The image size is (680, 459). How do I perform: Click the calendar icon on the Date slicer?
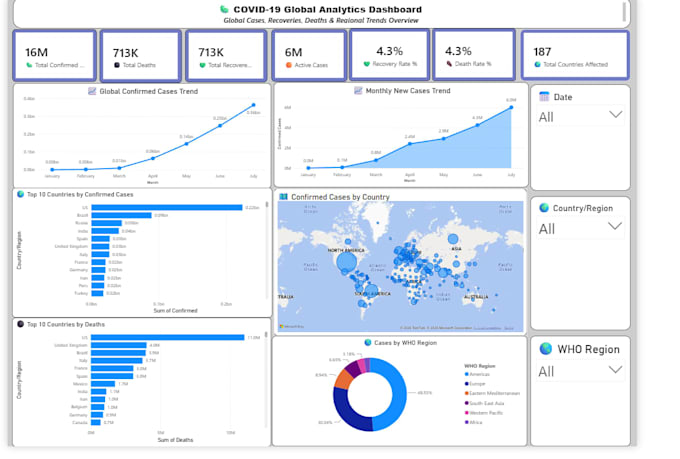tap(544, 96)
